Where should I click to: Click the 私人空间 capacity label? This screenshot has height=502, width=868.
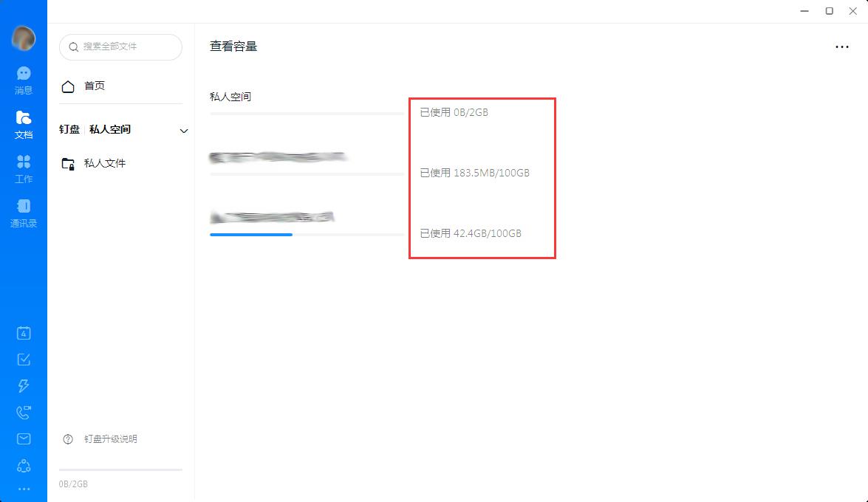pos(230,97)
